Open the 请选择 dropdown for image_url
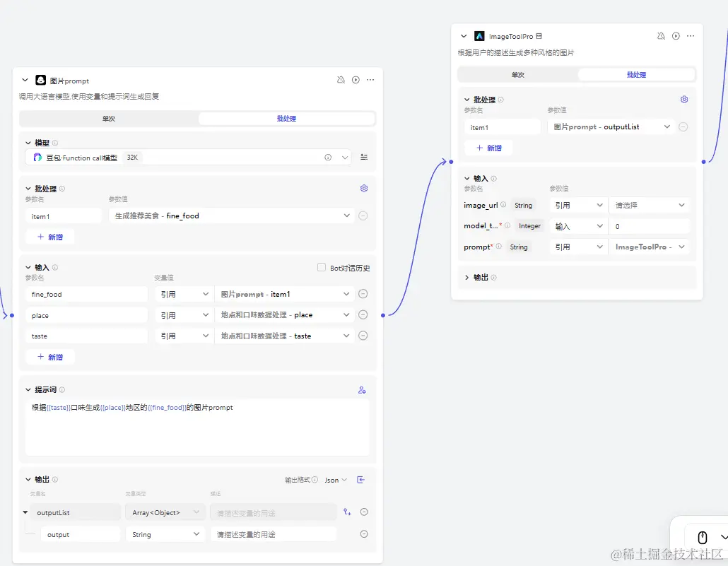 click(x=649, y=205)
